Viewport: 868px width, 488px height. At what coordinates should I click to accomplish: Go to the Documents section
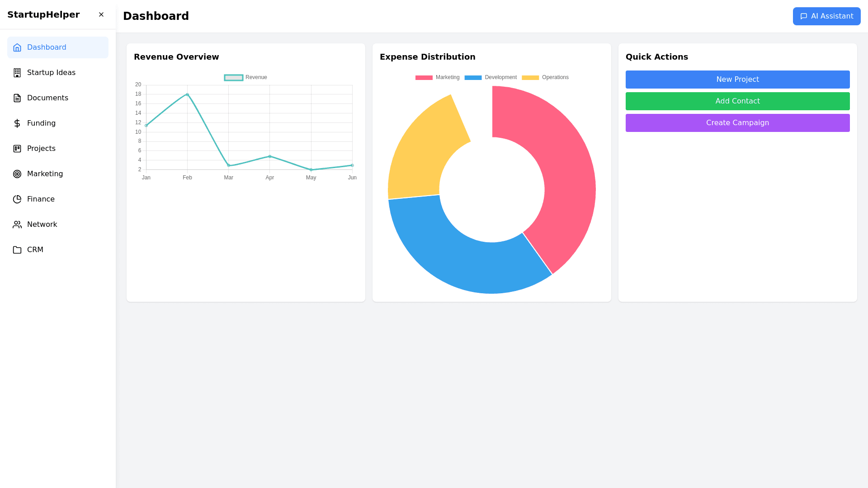(x=47, y=98)
